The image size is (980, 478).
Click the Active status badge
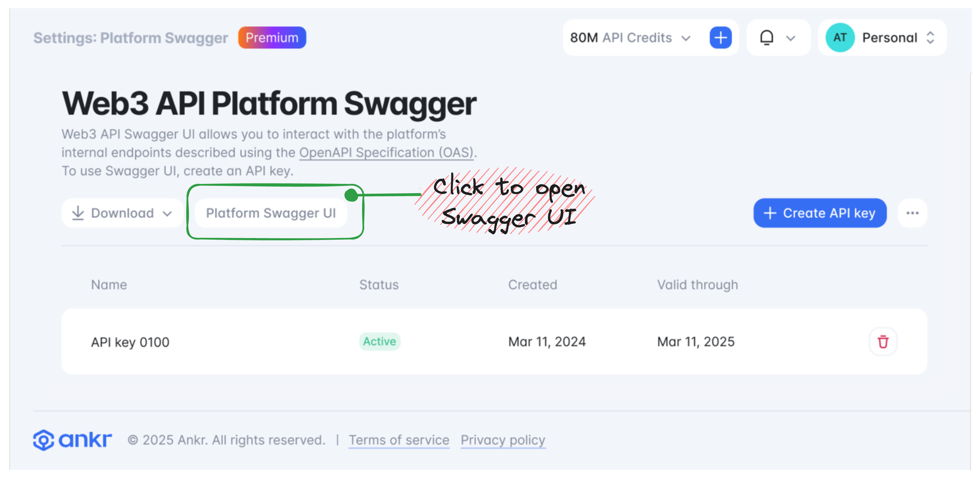click(x=380, y=341)
